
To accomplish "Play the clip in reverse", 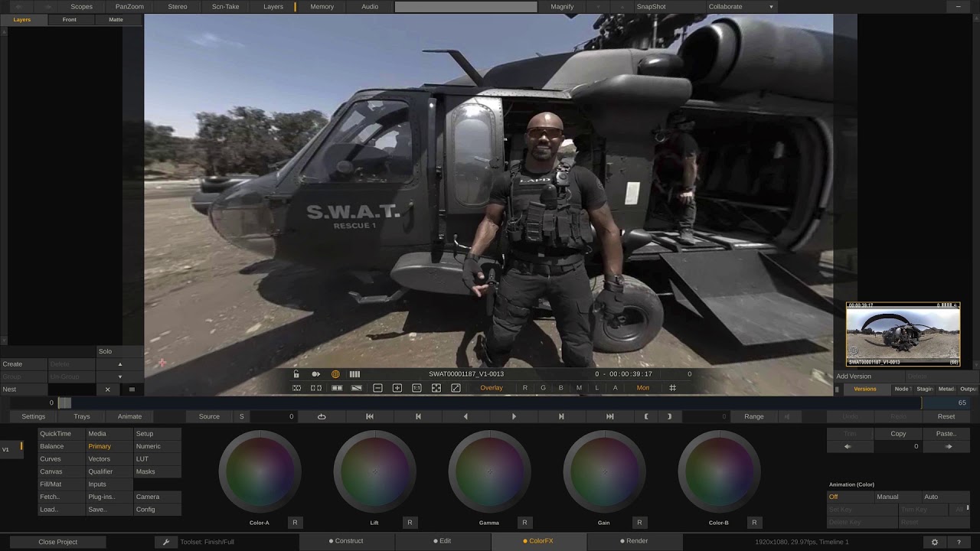I will (465, 416).
